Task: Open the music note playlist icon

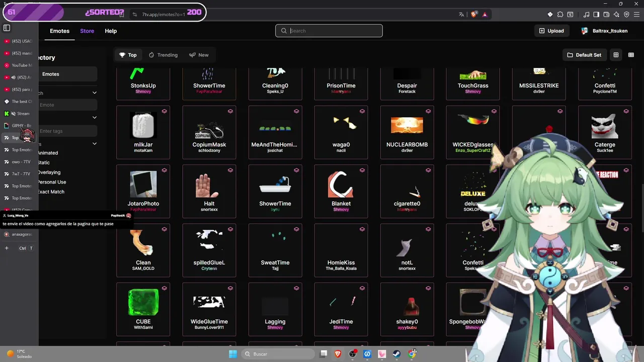Action: tap(587, 15)
